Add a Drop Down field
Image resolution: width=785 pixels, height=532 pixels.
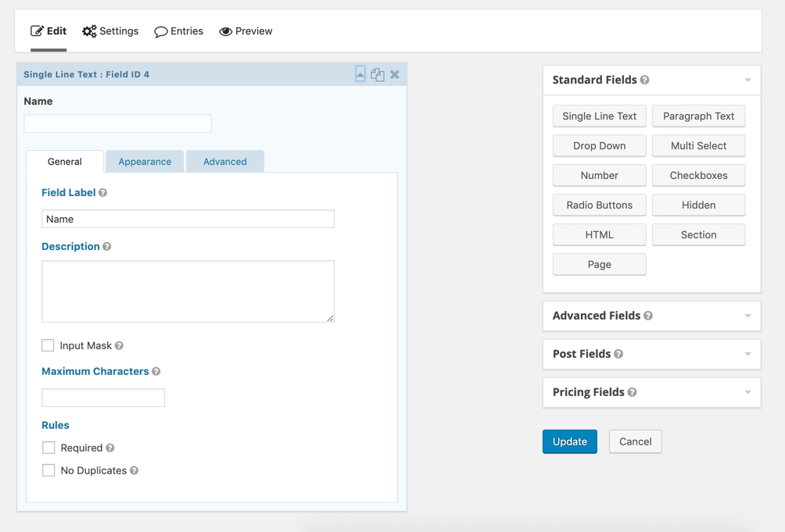(x=599, y=145)
